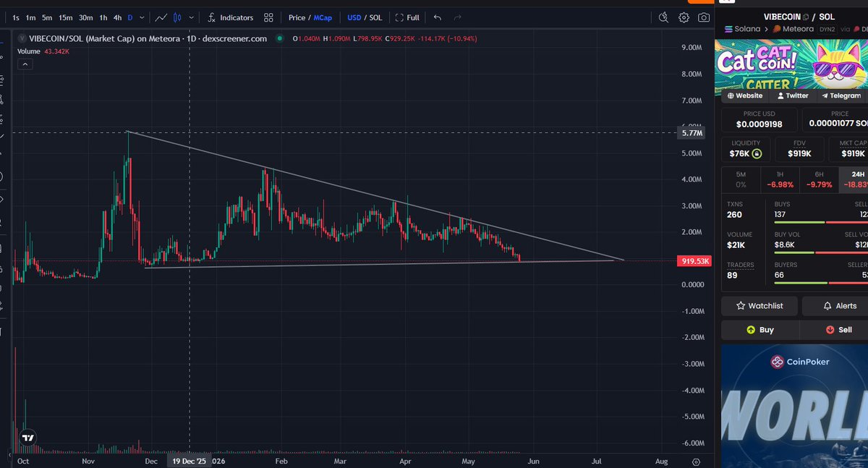Image resolution: width=868 pixels, height=468 pixels.
Task: Select the 5M stats period tab
Action: pos(740,179)
